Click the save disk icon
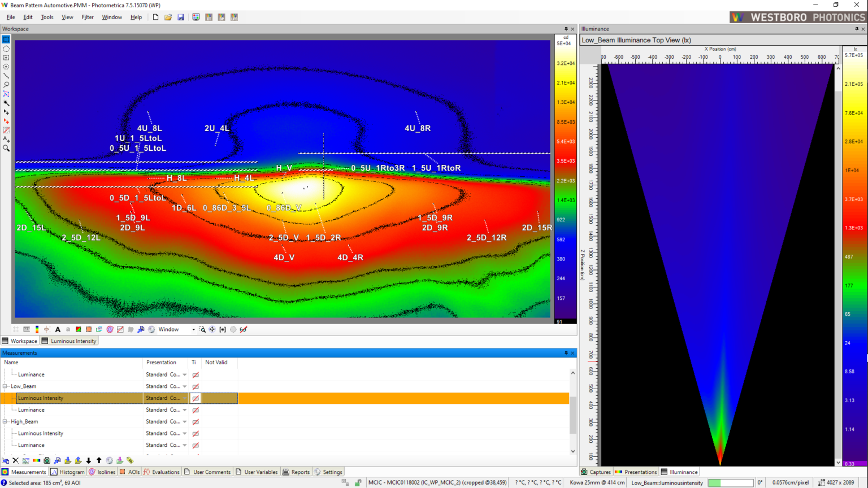 (181, 18)
